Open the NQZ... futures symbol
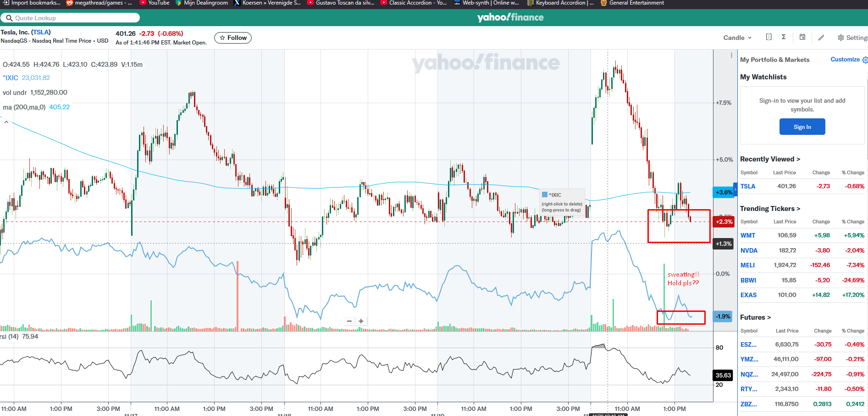868x416 pixels. pyautogui.click(x=749, y=374)
